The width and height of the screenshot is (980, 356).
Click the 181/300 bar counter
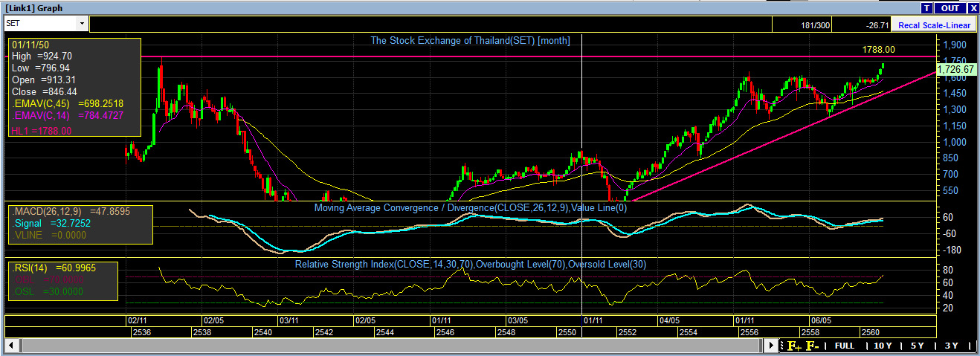pos(816,25)
